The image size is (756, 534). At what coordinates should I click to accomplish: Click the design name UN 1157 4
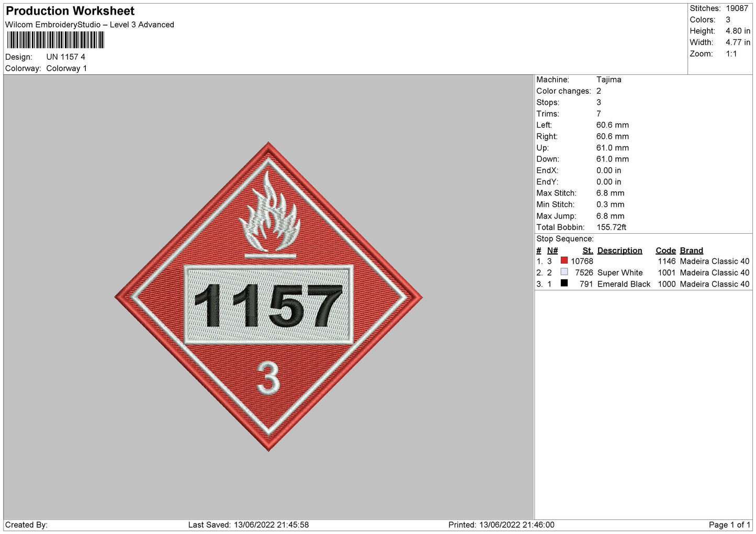[x=66, y=57]
